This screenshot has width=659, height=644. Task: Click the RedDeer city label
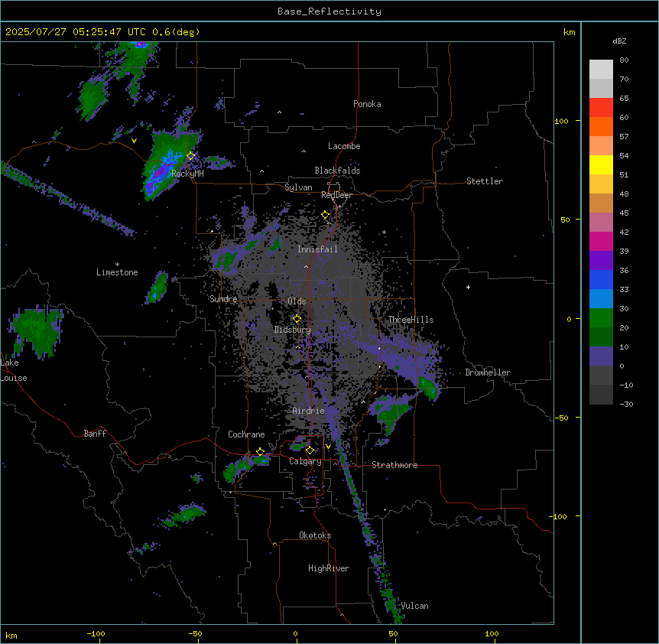point(336,195)
